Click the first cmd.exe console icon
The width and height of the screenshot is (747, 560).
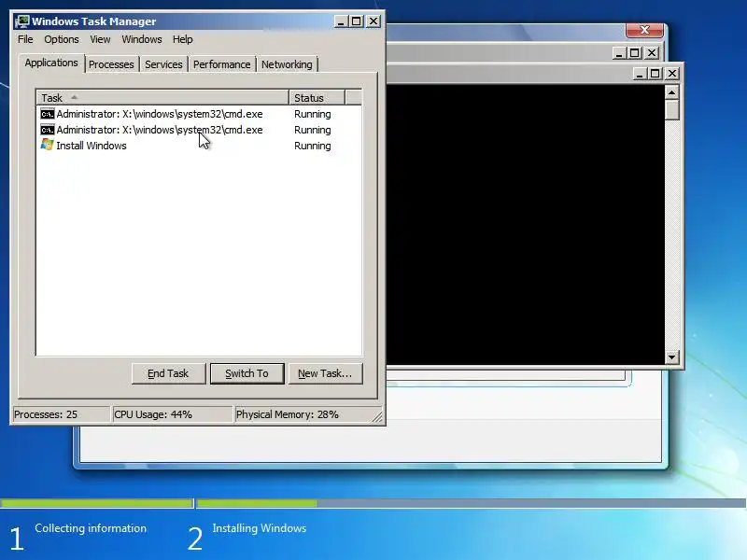pos(48,114)
